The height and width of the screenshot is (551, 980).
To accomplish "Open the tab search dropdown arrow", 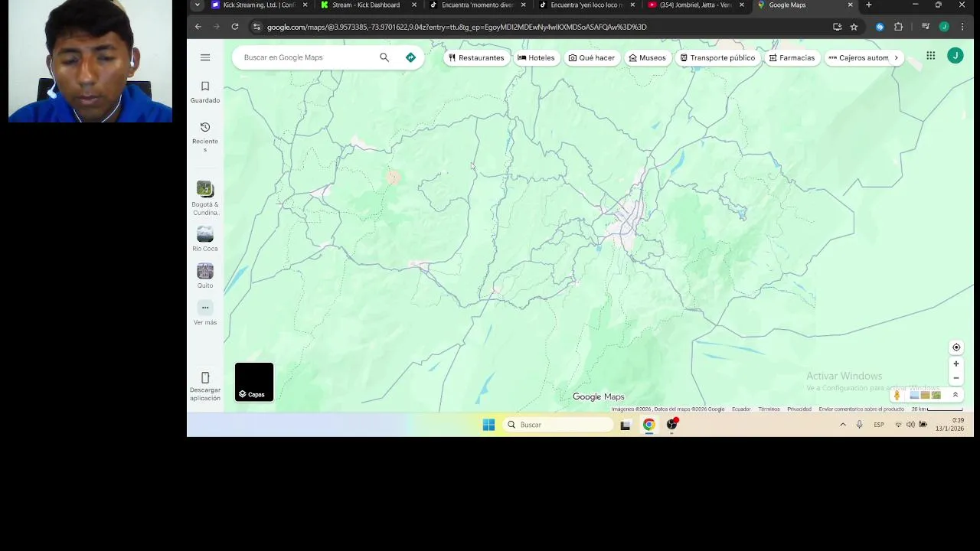I will point(197,5).
